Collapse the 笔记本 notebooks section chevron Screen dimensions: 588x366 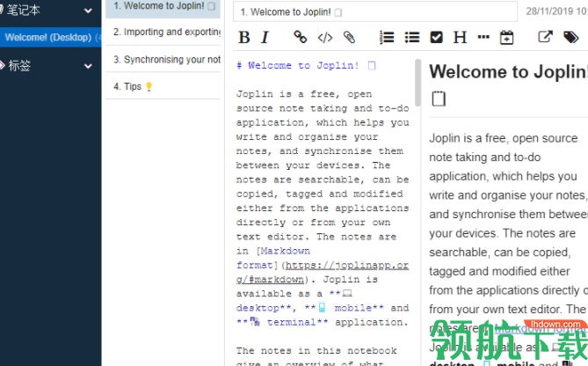[88, 11]
